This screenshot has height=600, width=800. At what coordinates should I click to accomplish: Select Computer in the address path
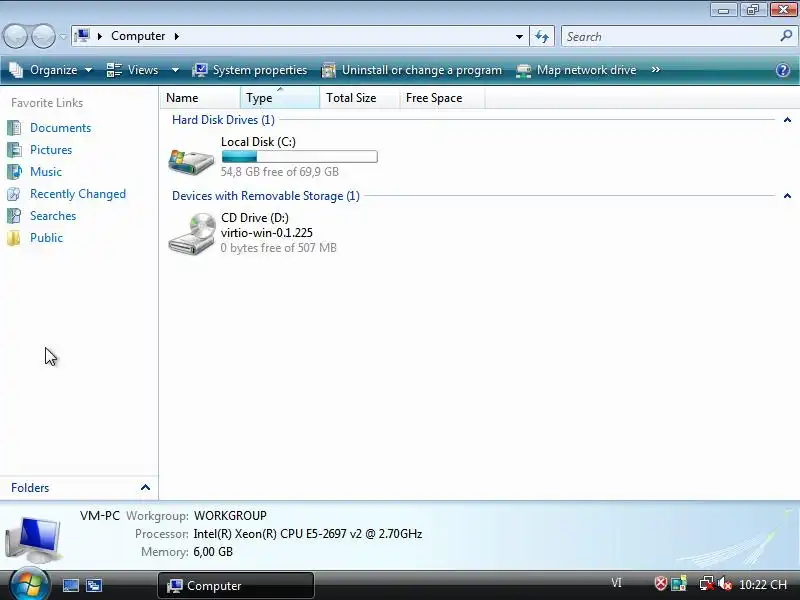point(138,36)
